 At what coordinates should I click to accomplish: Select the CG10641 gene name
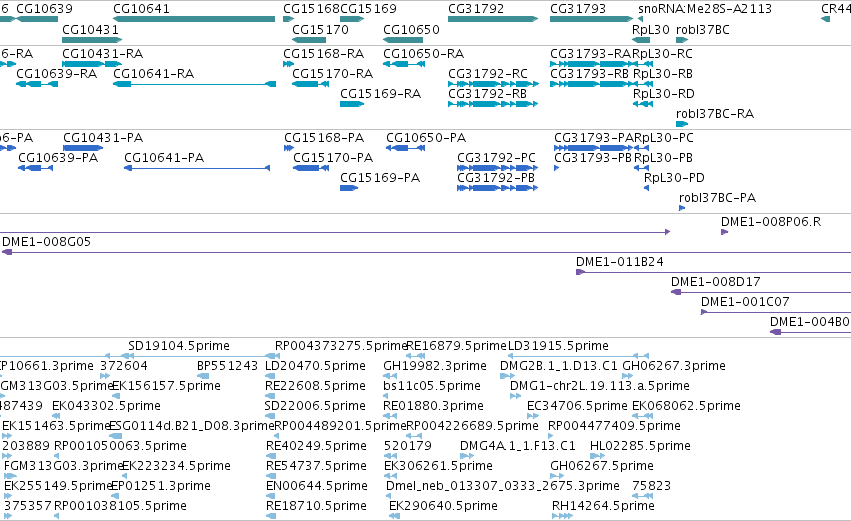pyautogui.click(x=141, y=9)
